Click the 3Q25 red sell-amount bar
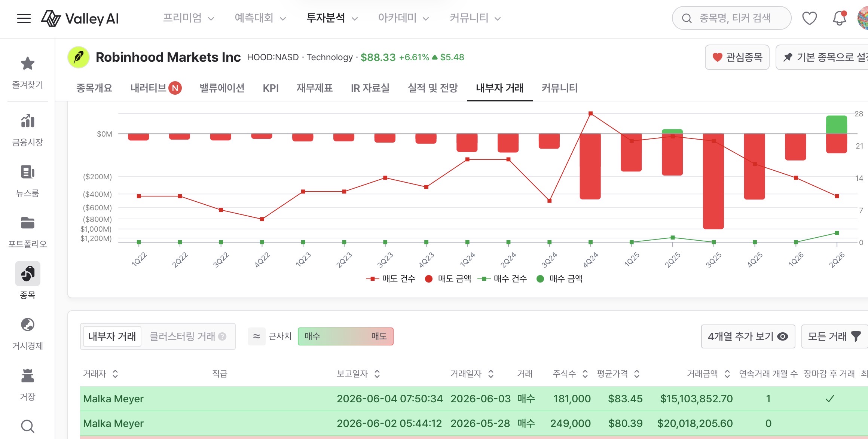 (713, 181)
